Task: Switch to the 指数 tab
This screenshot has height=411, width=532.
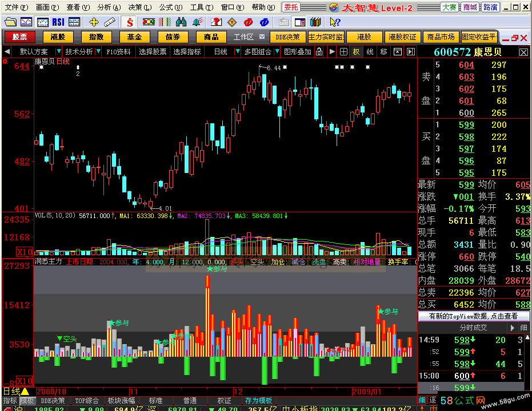Action: (96, 37)
